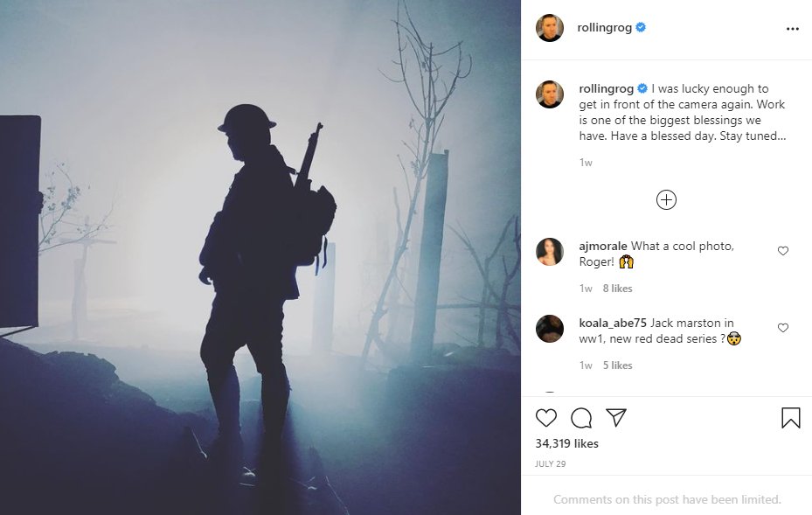Open ajmorale's profile avatar
This screenshot has width=812, height=515.
click(550, 252)
